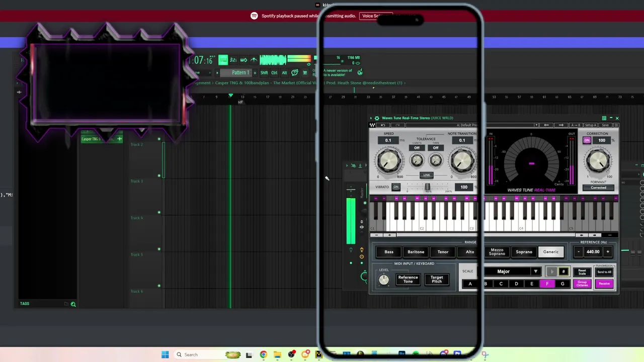
Task: Open the Waves toolbar hamburger menu
Action: point(615,125)
